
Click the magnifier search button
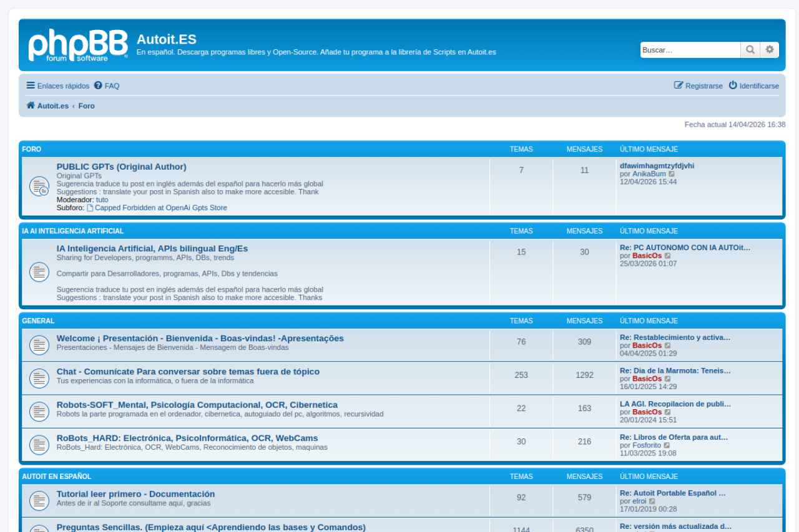[x=750, y=50]
